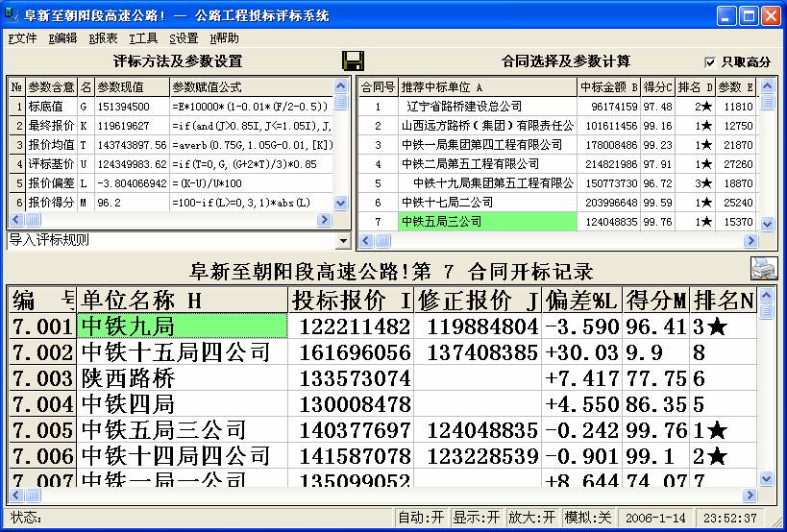787x532 pixels.
Task: Click scroll-down arrow of contract table
Action: pyautogui.click(x=767, y=224)
